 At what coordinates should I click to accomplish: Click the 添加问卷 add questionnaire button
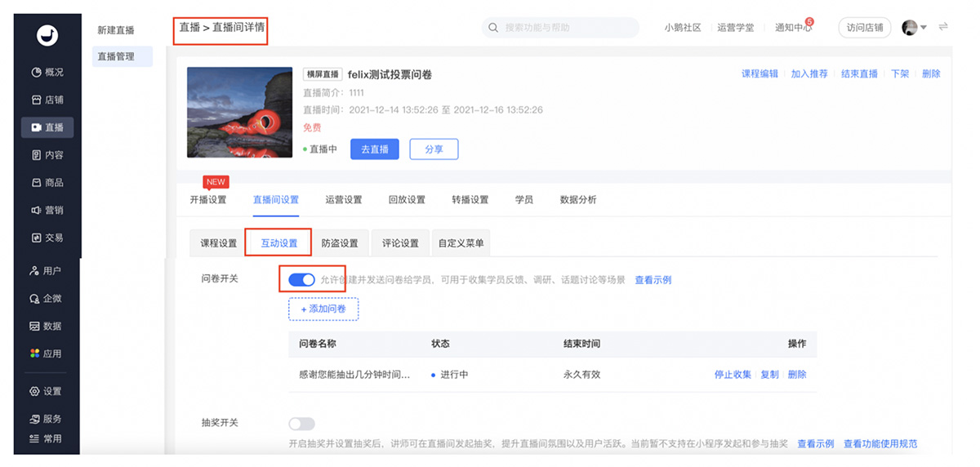[x=323, y=309]
